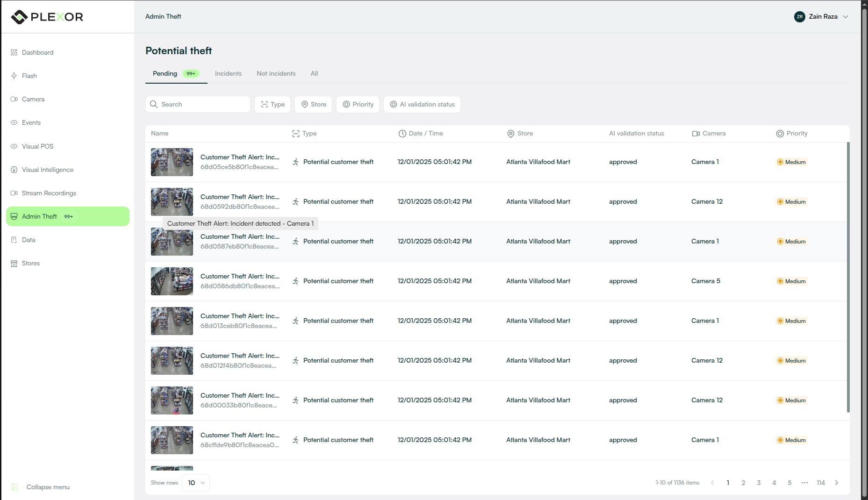Select the Visual Intelligence brain icon
The image size is (868, 500).
pos(14,170)
